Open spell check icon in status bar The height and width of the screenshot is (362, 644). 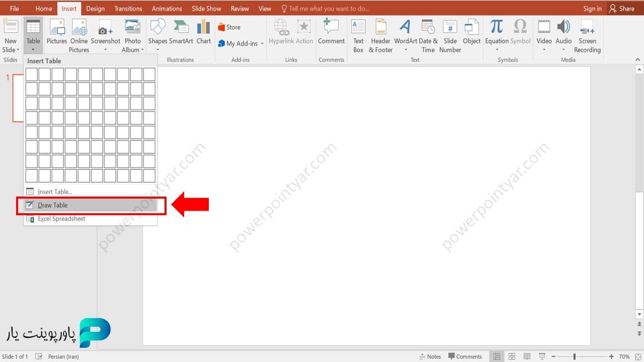[x=39, y=356]
